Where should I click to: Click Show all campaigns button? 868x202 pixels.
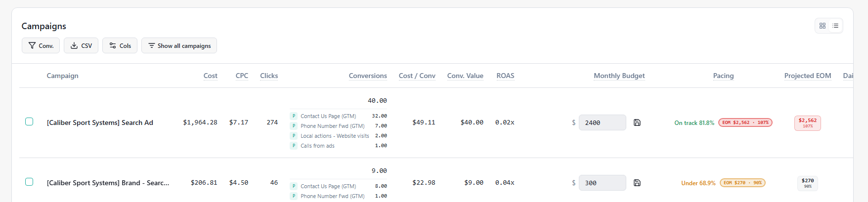(x=179, y=45)
